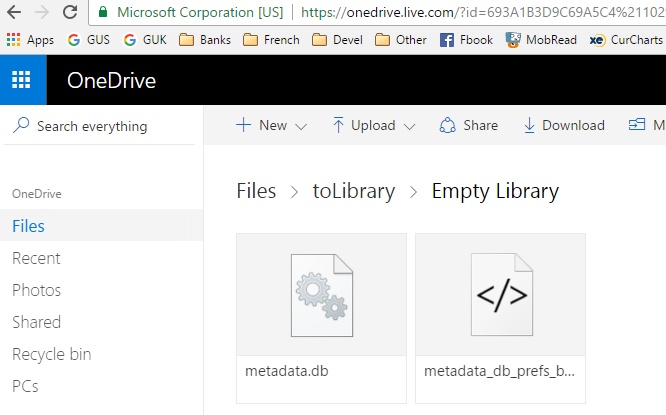Screen dimensions: 666x415
Task: Open the Apps bookmarks grid icon
Action: tap(14, 40)
